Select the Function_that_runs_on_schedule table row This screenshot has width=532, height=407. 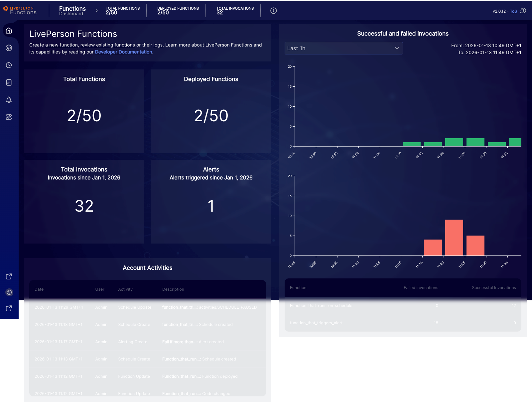coord(403,306)
